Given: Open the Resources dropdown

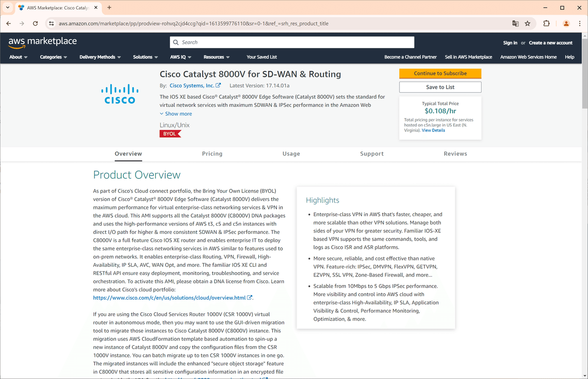Looking at the screenshot, I should (x=216, y=57).
